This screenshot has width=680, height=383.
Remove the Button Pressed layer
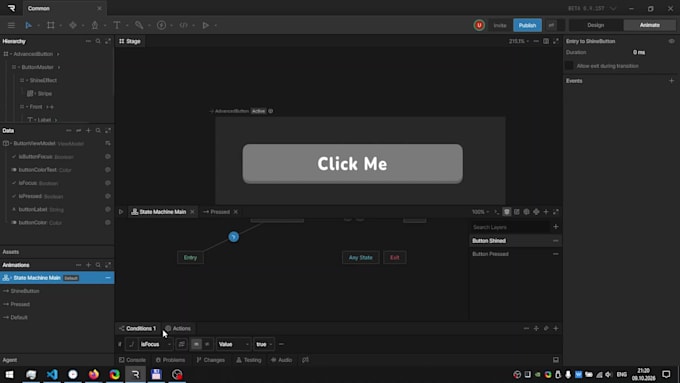click(556, 254)
